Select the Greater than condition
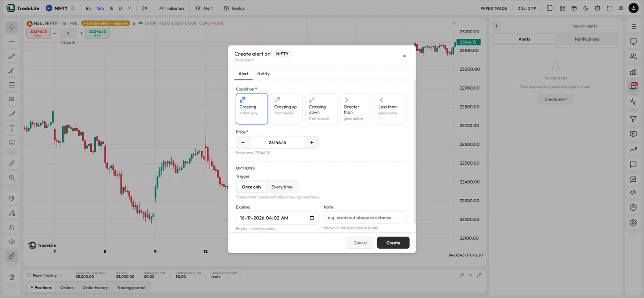 [x=356, y=109]
